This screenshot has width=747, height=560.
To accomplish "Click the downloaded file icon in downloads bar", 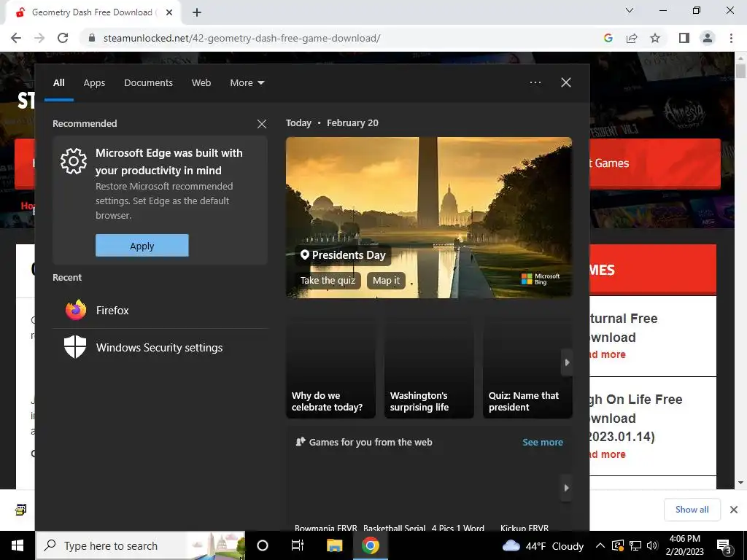I will 20,510.
